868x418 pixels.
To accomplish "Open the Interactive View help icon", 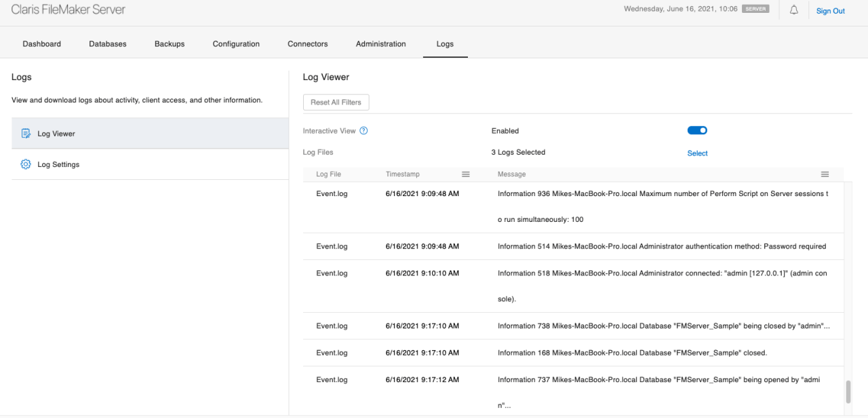I will tap(363, 131).
